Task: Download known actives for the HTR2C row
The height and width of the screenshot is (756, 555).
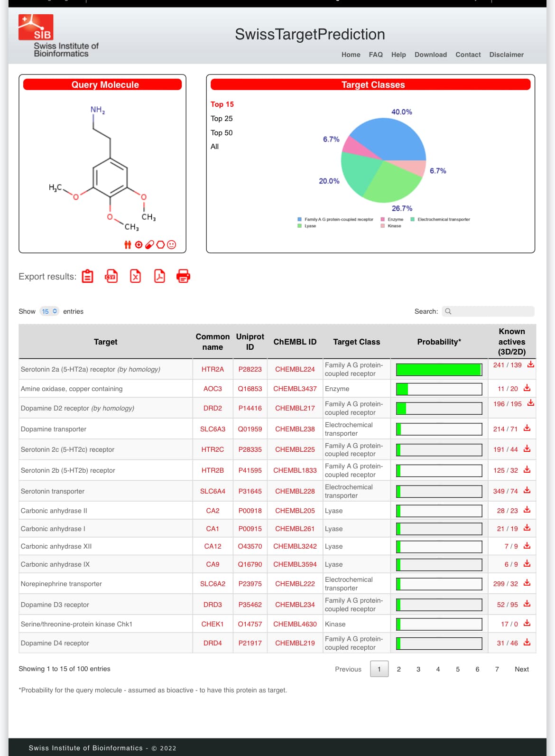Action: pos(527,449)
